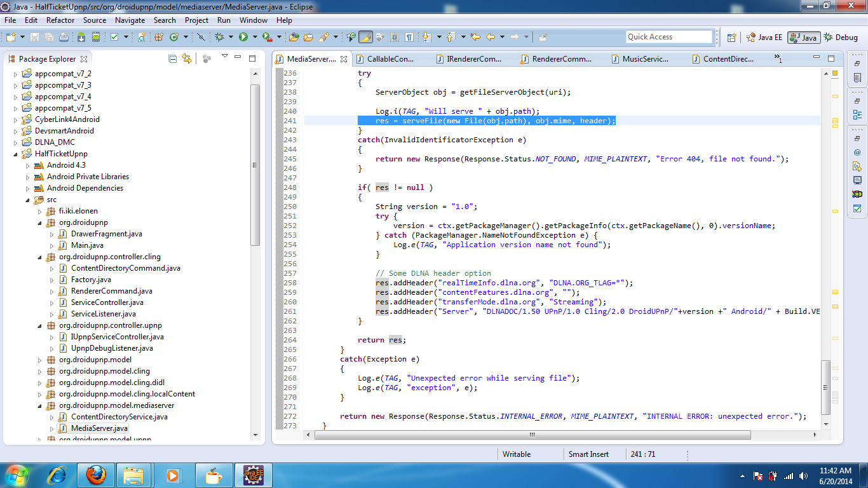Open Firefox from the taskbar
Viewport: 868px width, 488px height.
95,475
